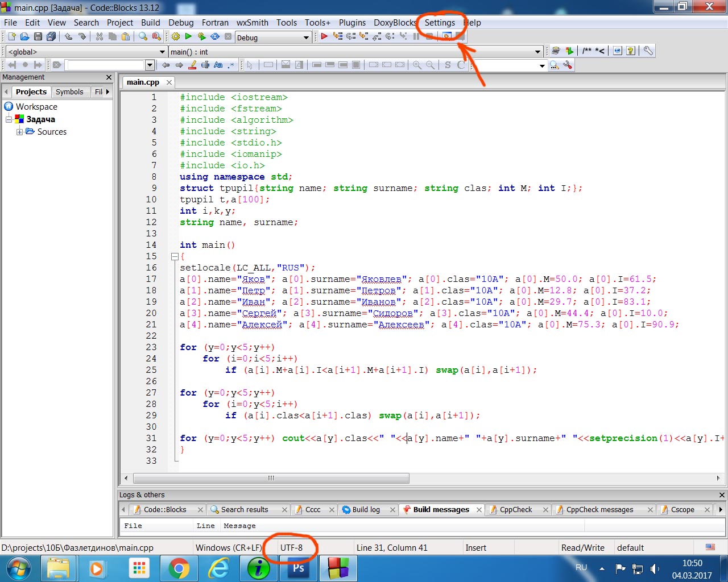This screenshot has height=582, width=728.
Task: Click the Rebuild icon with blue arrows
Action: tap(215, 37)
